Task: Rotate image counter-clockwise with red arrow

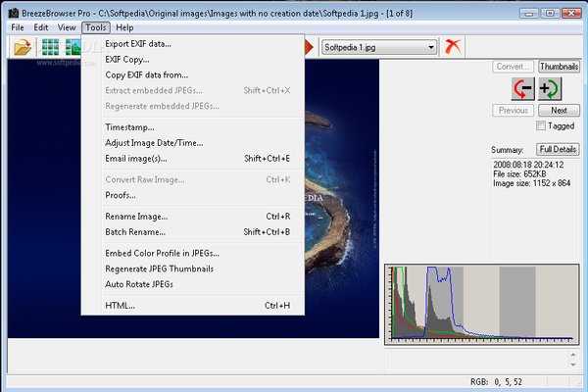Action: 522,88
